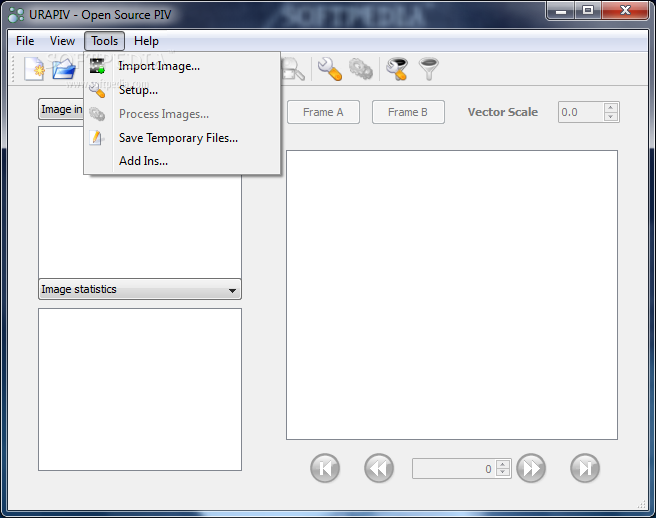Click the magnifier icon beside the Tools menu
This screenshot has width=656, height=518.
tap(294, 69)
